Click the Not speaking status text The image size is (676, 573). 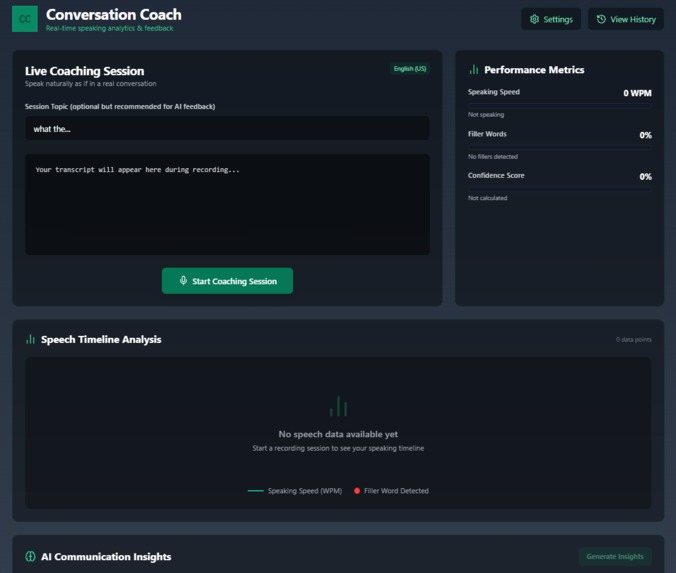(486, 115)
